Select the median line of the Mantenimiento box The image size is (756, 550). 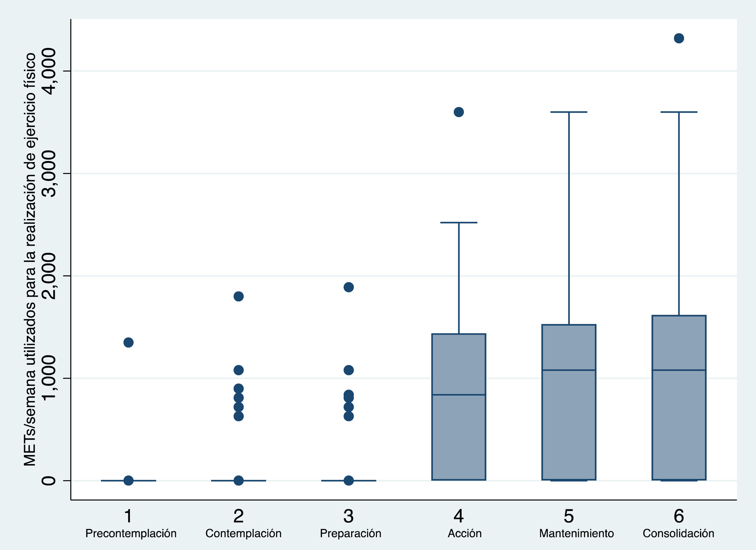[x=569, y=370]
